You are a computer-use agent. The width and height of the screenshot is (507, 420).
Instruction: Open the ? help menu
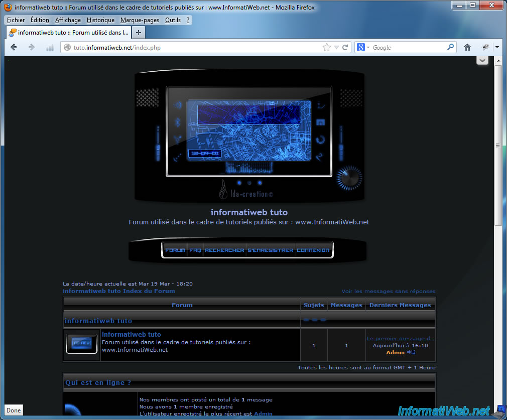[x=188, y=20]
